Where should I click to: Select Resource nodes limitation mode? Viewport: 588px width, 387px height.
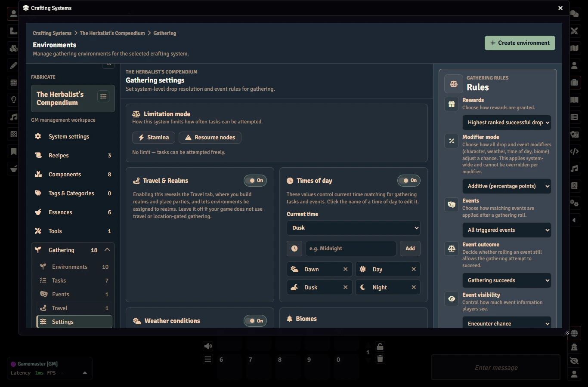point(210,138)
